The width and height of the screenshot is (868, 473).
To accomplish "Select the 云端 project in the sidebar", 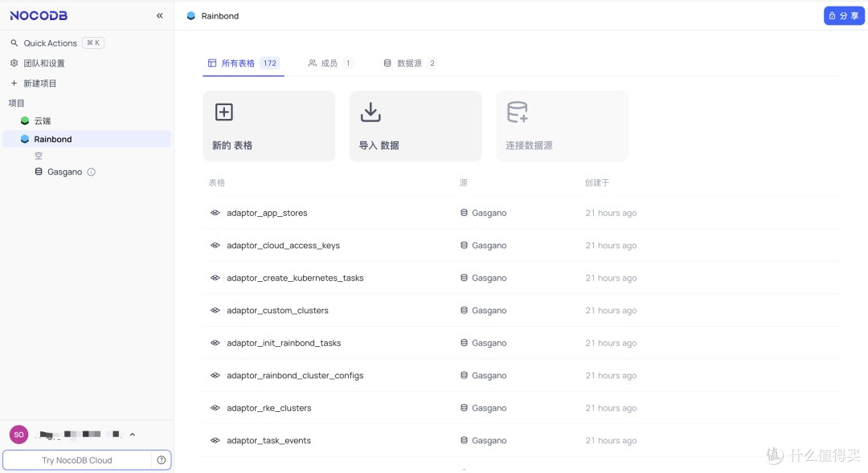I will (x=42, y=120).
